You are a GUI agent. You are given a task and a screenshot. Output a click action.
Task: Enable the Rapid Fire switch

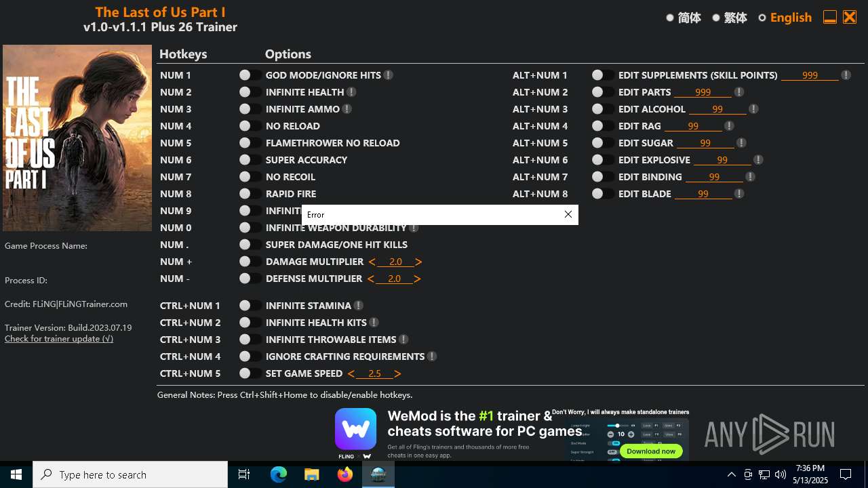click(x=250, y=194)
